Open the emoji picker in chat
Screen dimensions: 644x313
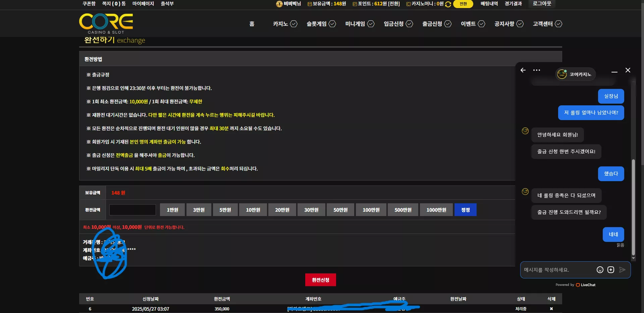pyautogui.click(x=600, y=270)
